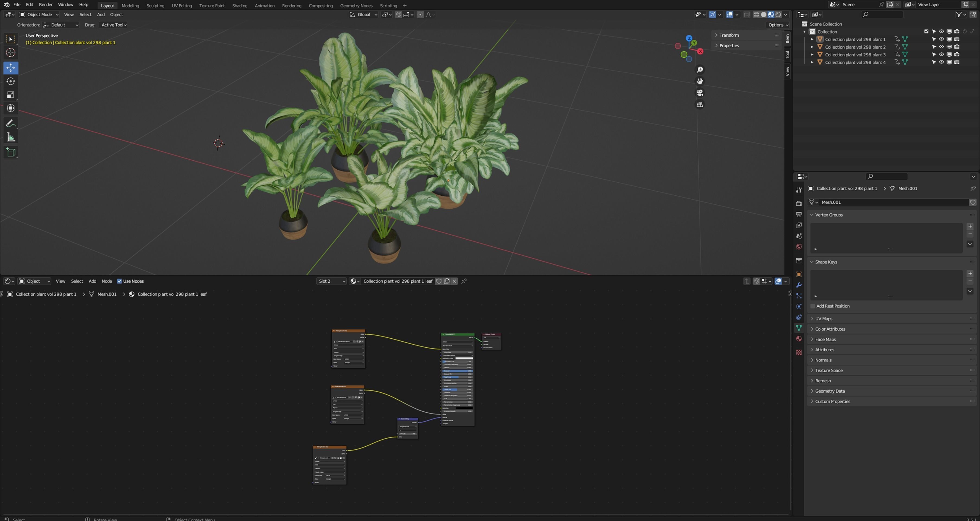The width and height of the screenshot is (980, 521).
Task: Open the Modifiers wrench tab
Action: 799,285
